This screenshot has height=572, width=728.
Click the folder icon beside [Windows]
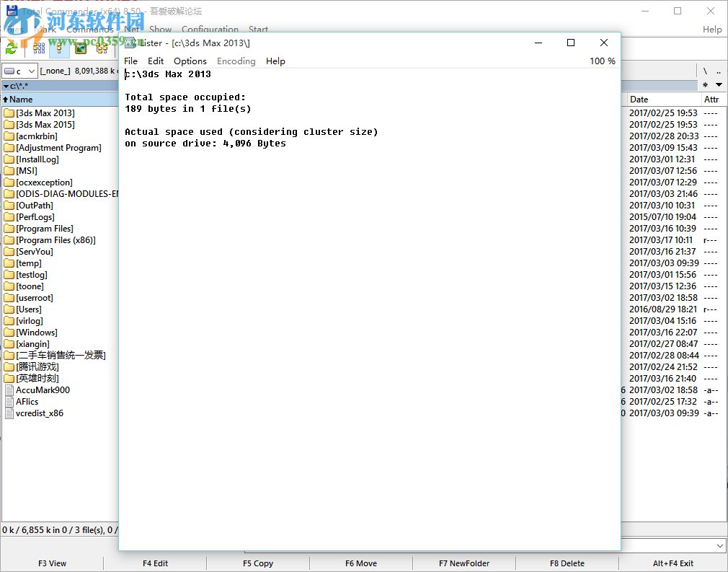[x=9, y=333]
